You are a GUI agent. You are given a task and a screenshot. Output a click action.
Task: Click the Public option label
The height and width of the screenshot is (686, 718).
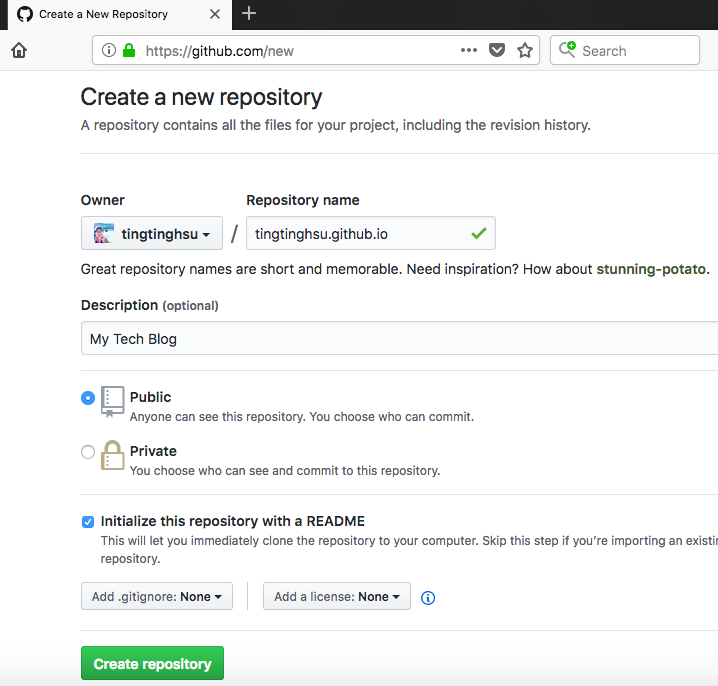pyautogui.click(x=150, y=397)
